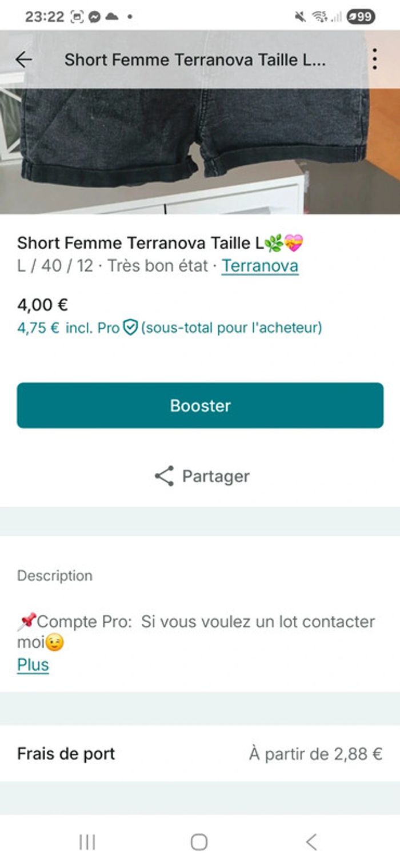Open the Terranova brand link
This screenshot has width=400, height=868.
260,266
